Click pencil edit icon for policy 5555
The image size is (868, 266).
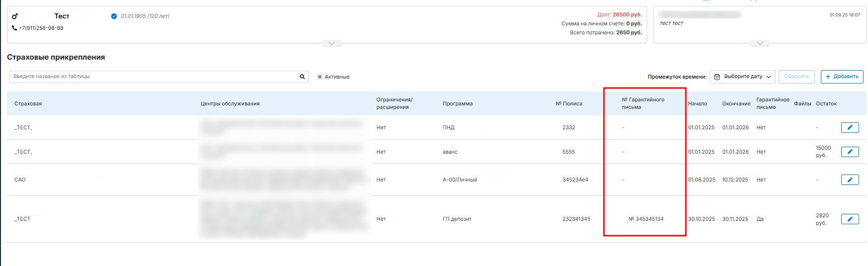click(850, 152)
